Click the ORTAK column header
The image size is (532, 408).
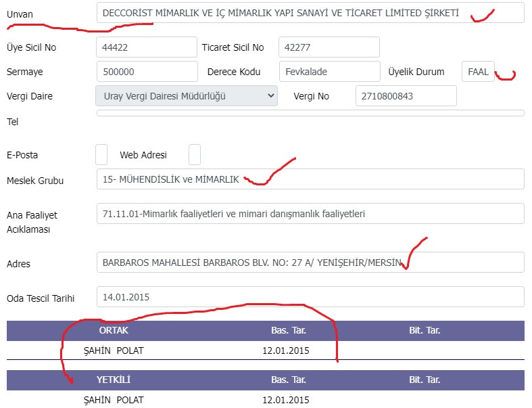click(x=114, y=331)
